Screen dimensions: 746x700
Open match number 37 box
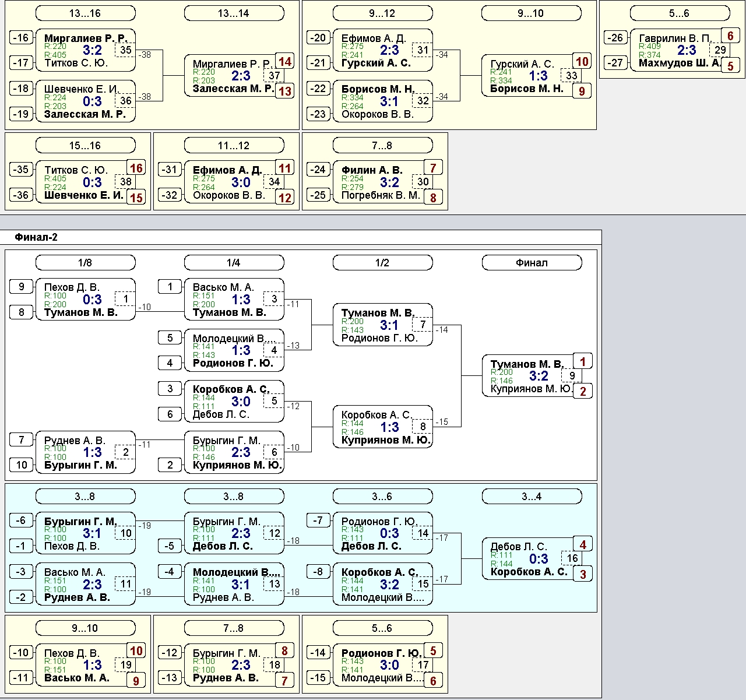click(x=275, y=76)
